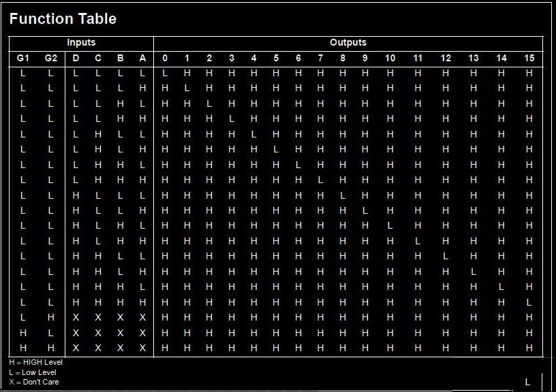This screenshot has width=556, height=392.
Task: Click the L under output 8 column
Action: click(343, 195)
